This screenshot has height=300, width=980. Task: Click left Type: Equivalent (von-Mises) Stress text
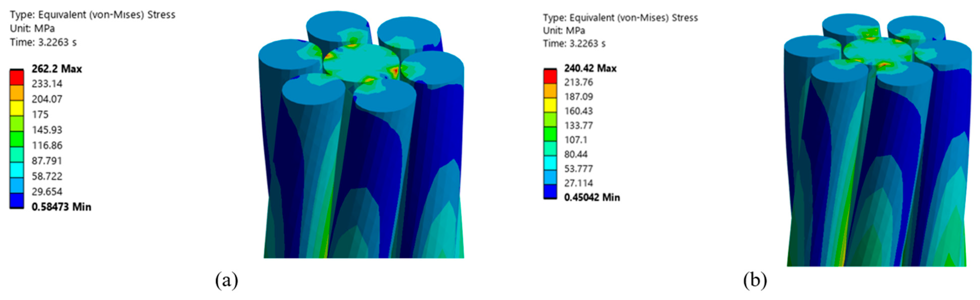pyautogui.click(x=92, y=15)
